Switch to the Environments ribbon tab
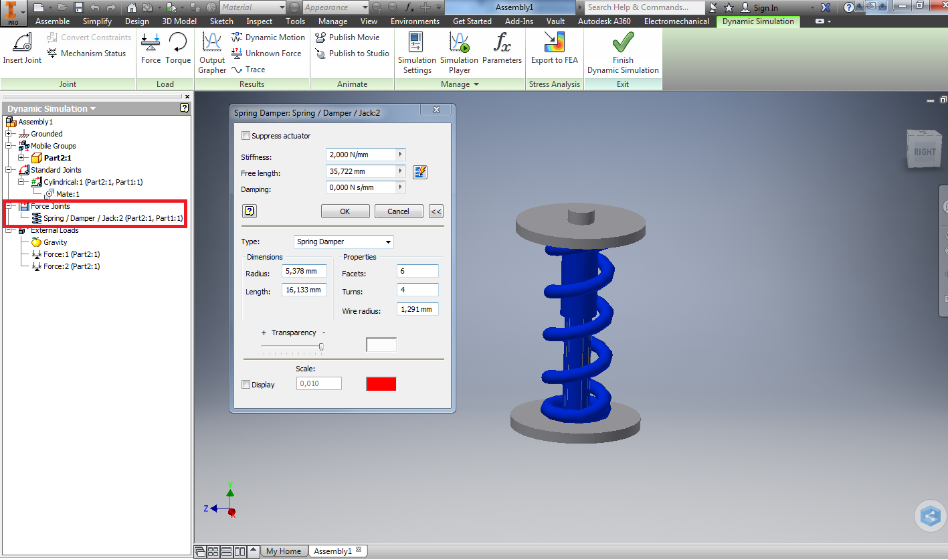 (414, 21)
